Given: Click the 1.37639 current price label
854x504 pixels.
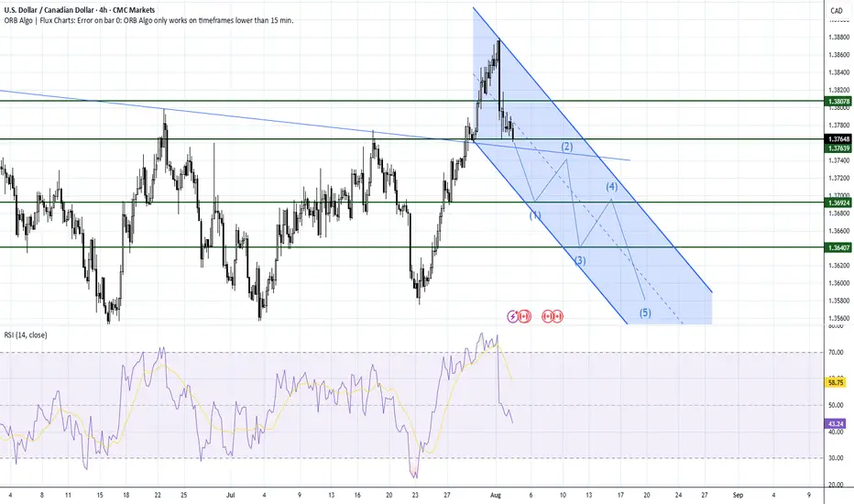Looking at the screenshot, I should (x=838, y=148).
